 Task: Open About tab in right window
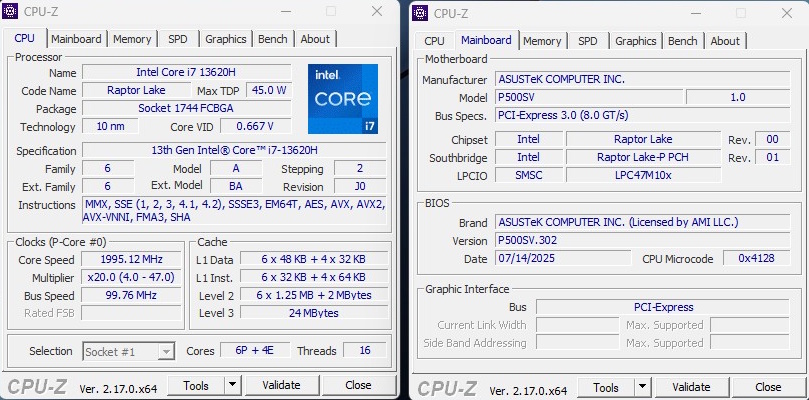click(x=725, y=41)
